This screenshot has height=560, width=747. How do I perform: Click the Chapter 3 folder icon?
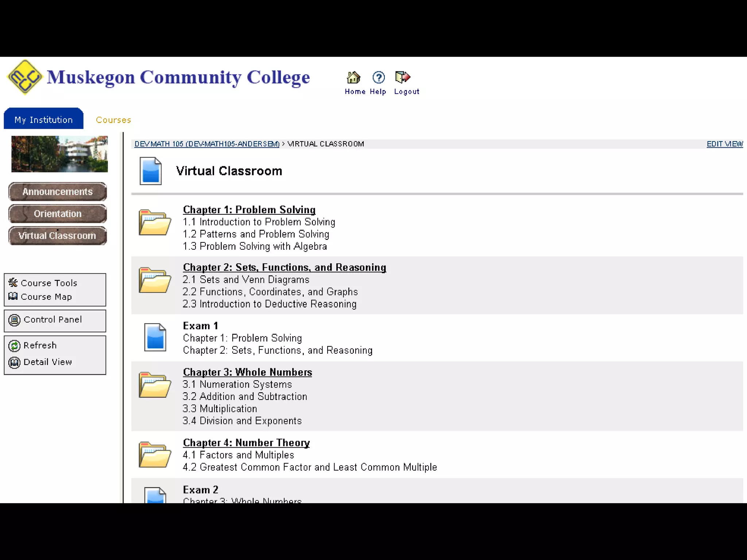[x=155, y=385]
